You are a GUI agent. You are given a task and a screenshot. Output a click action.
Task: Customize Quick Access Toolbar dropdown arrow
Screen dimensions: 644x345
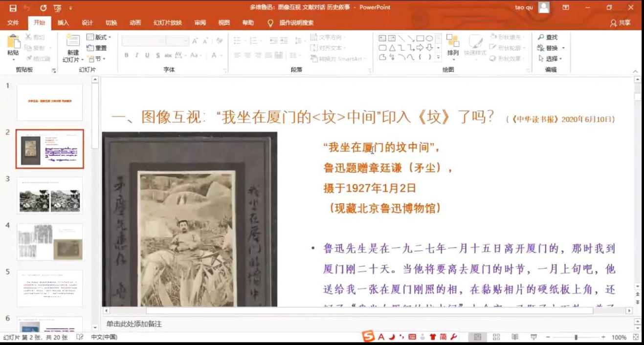(70, 8)
